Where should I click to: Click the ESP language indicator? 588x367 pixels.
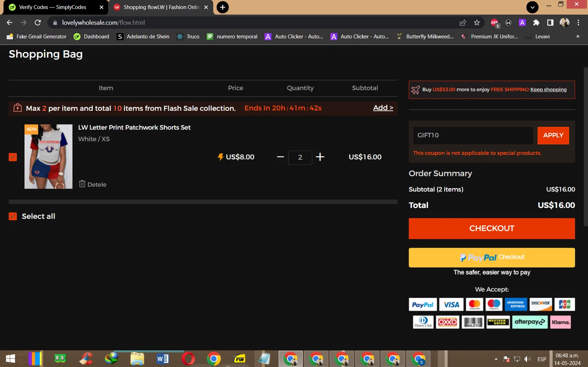pyautogui.click(x=542, y=359)
